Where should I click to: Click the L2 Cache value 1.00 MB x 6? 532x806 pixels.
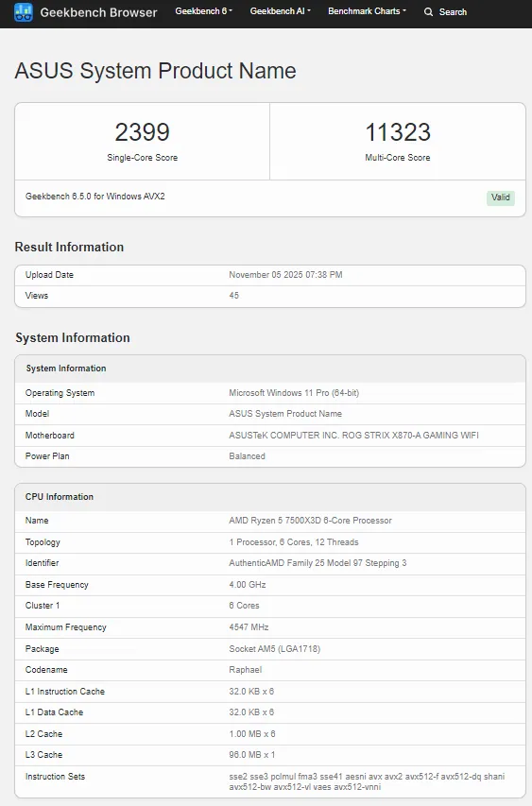[x=252, y=734]
